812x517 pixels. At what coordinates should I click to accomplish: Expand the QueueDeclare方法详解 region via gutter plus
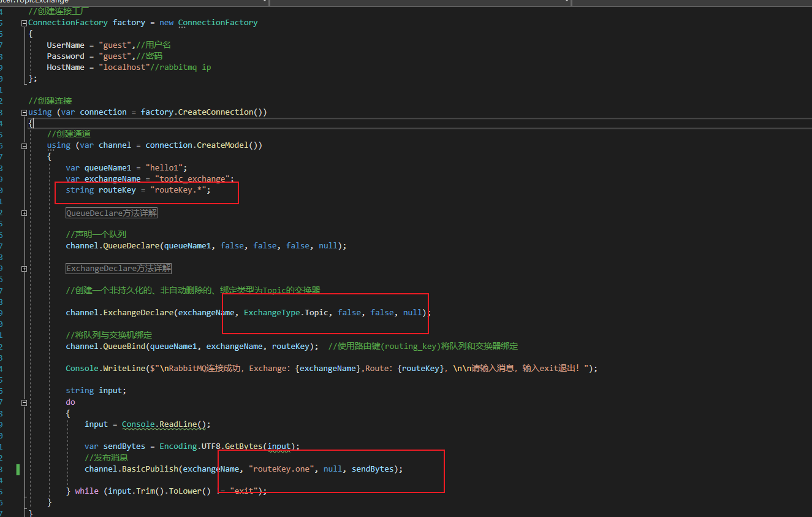click(24, 213)
